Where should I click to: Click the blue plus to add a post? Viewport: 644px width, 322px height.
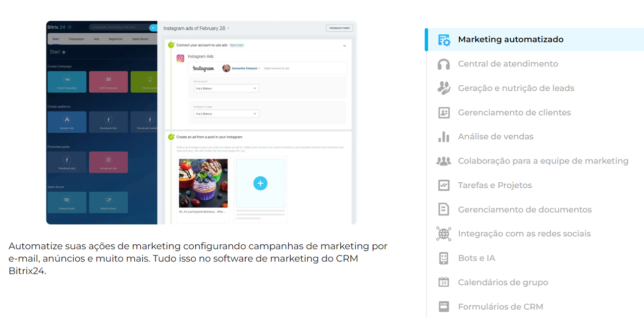pos(260,183)
